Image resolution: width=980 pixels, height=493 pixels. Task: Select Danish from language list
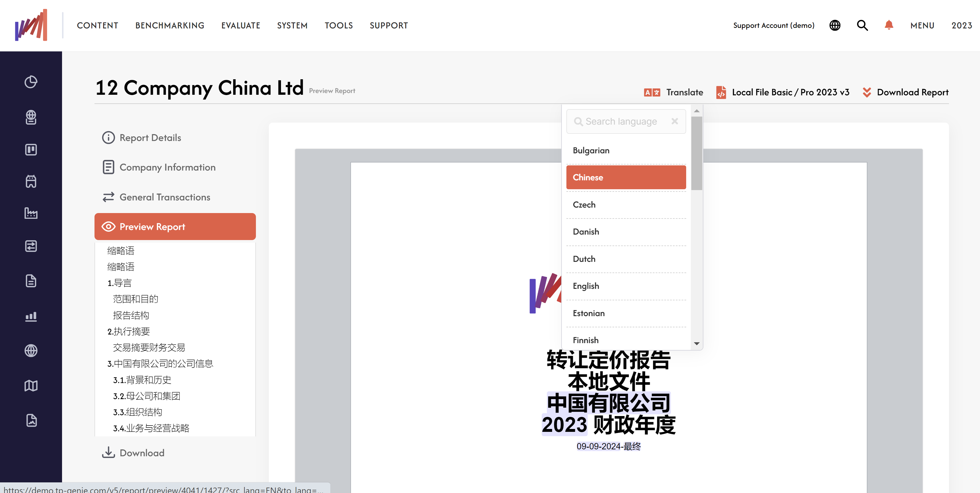[626, 232]
